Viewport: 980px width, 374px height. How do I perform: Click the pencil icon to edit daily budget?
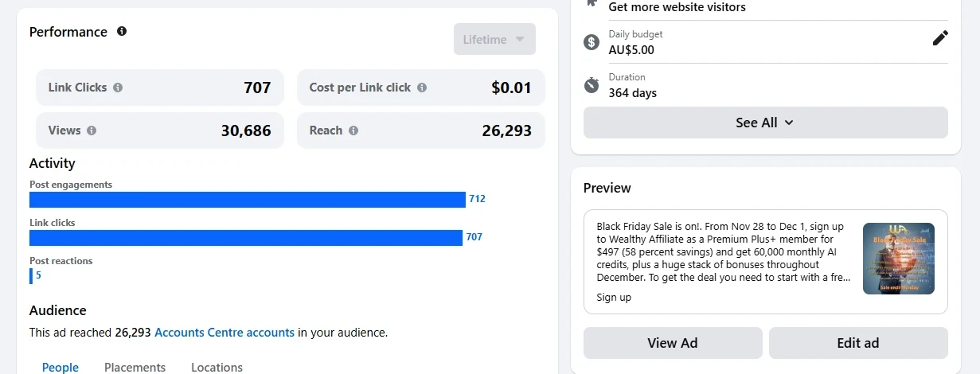(940, 38)
